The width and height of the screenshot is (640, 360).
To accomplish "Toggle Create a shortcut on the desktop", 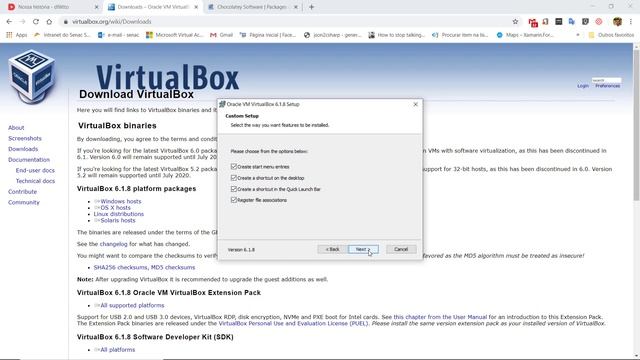I will (234, 178).
